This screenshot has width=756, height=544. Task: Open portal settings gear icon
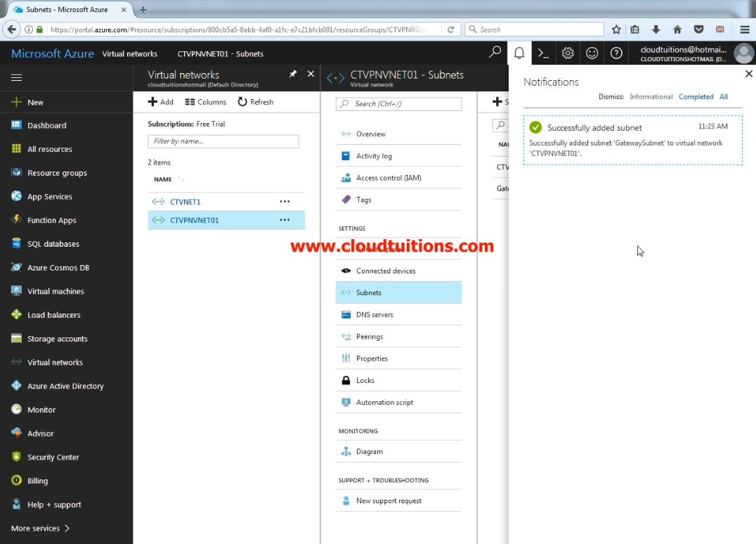tap(568, 53)
